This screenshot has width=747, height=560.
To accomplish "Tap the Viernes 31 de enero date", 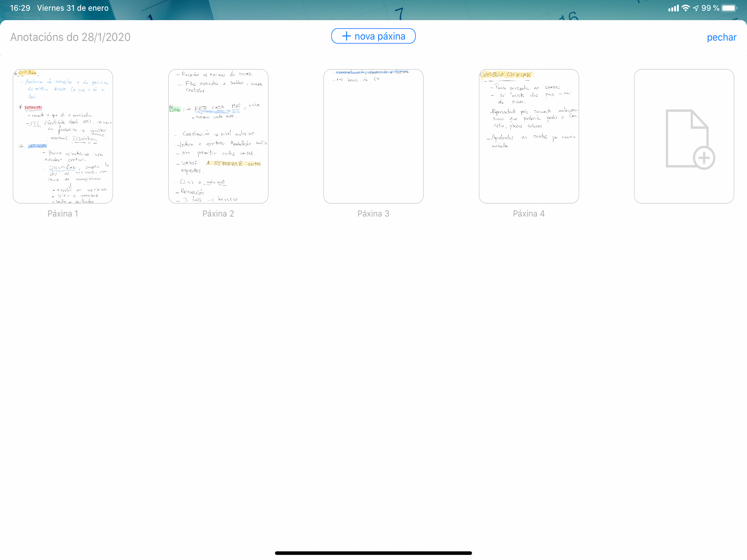I will coord(73,8).
